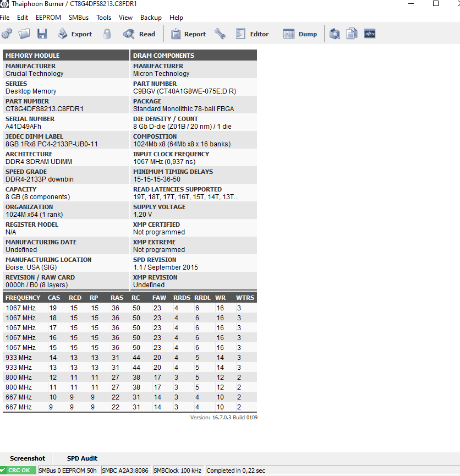The width and height of the screenshot is (460, 476).
Task: Select the 800 MHz row with CAS 12
Action: click(x=130, y=377)
